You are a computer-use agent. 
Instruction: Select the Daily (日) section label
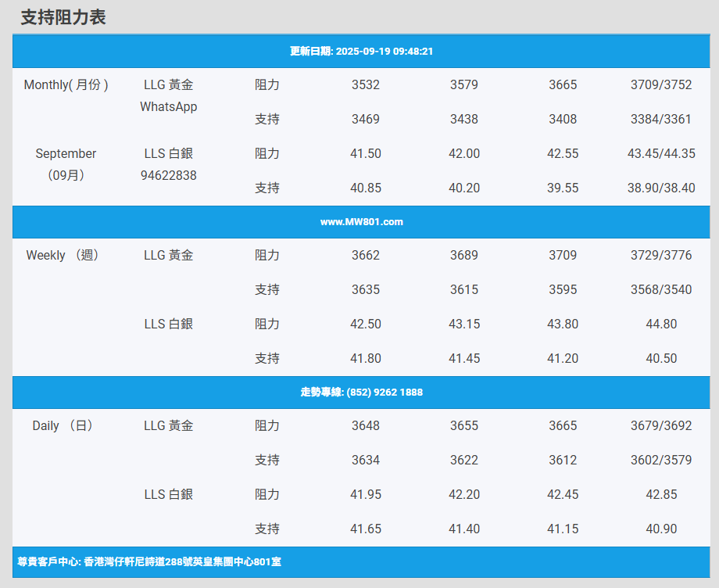pos(64,426)
